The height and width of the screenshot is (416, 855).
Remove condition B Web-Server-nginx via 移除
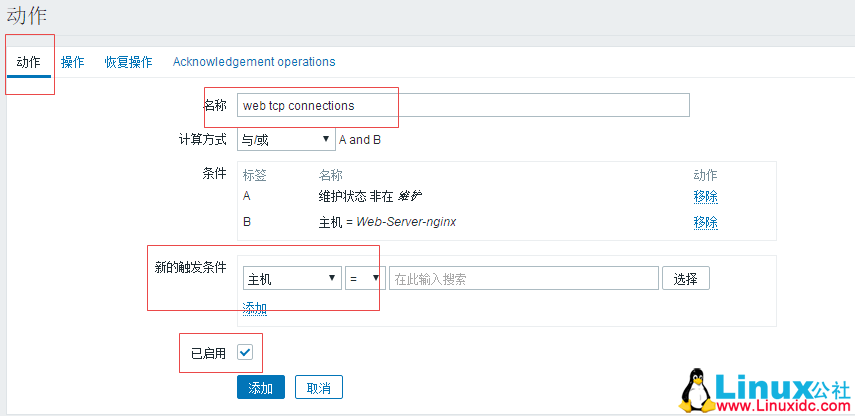coord(706,222)
